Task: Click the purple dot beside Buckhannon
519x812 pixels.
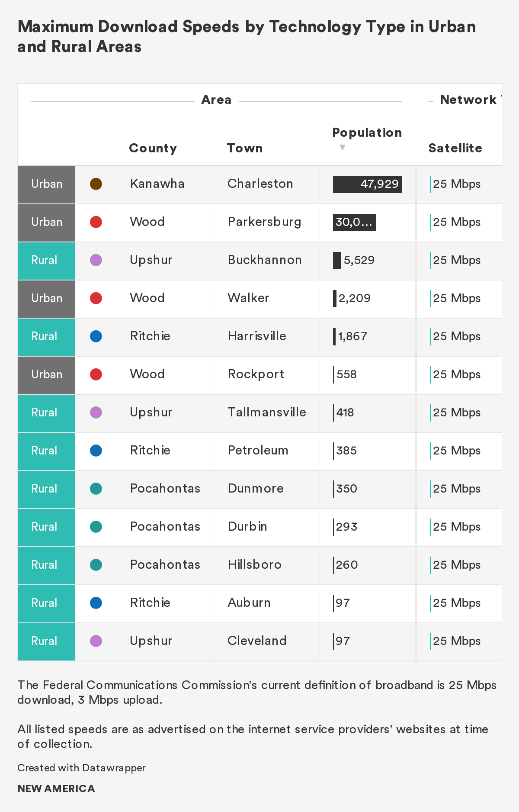Action: 96,260
